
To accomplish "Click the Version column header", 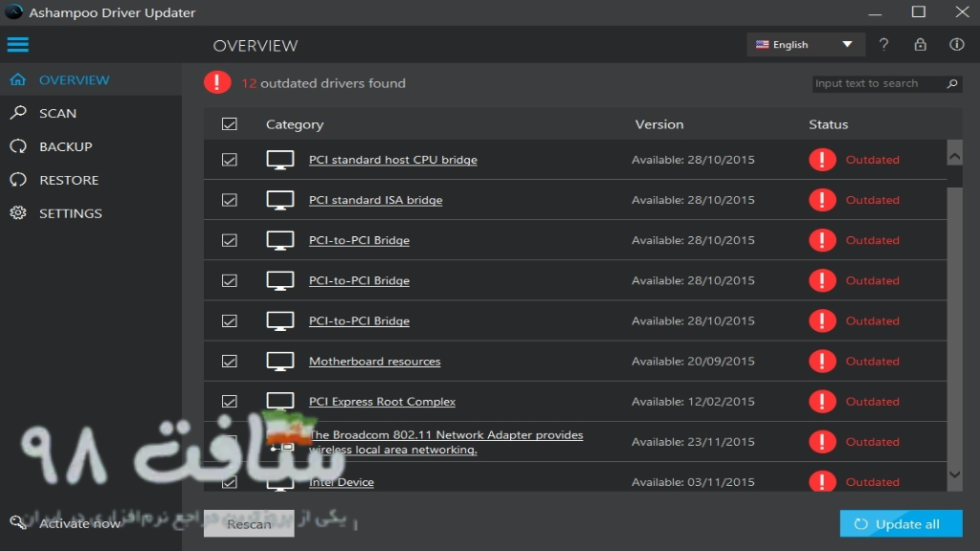I will point(659,124).
